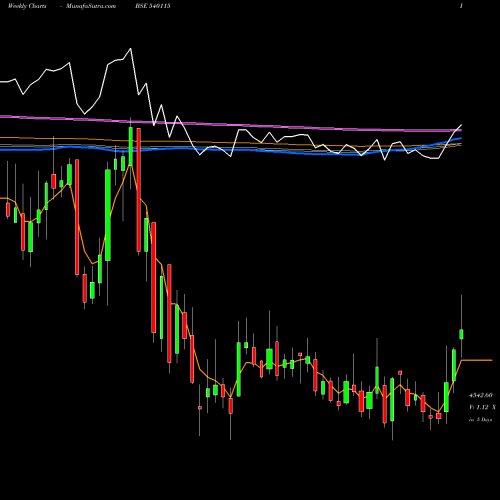The height and width of the screenshot is (500, 500).
Task: Click the "MunafaSutra.com" label
Action: click(x=91, y=6)
